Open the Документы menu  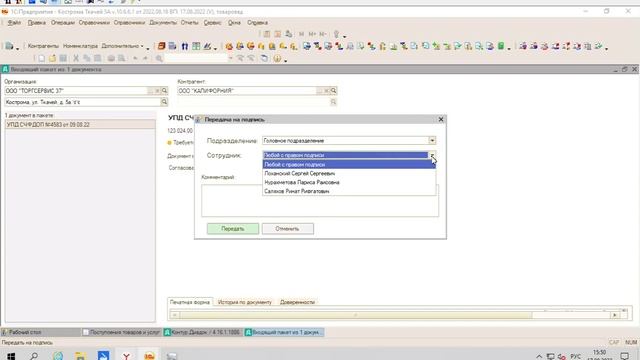pyautogui.click(x=163, y=22)
